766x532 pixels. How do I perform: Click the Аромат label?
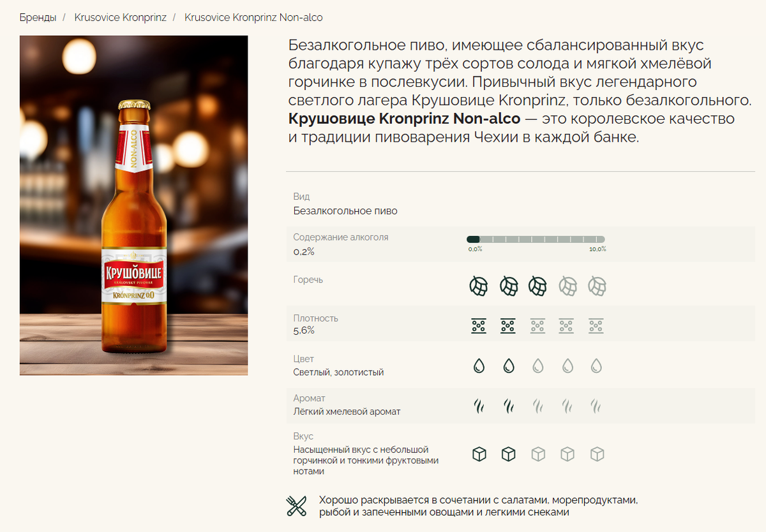pos(309,398)
